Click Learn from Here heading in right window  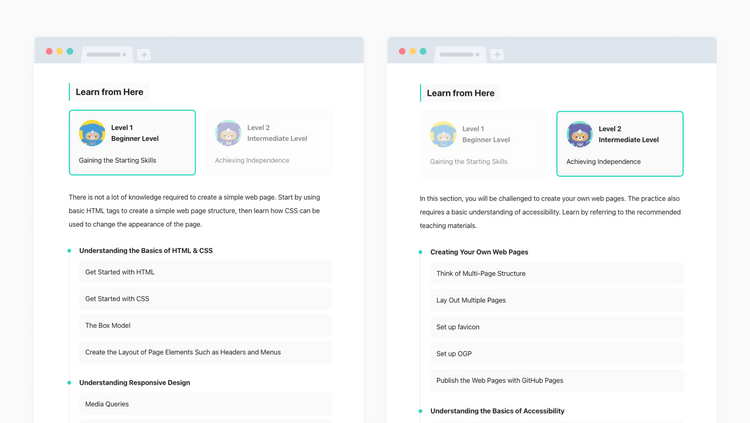(x=461, y=93)
